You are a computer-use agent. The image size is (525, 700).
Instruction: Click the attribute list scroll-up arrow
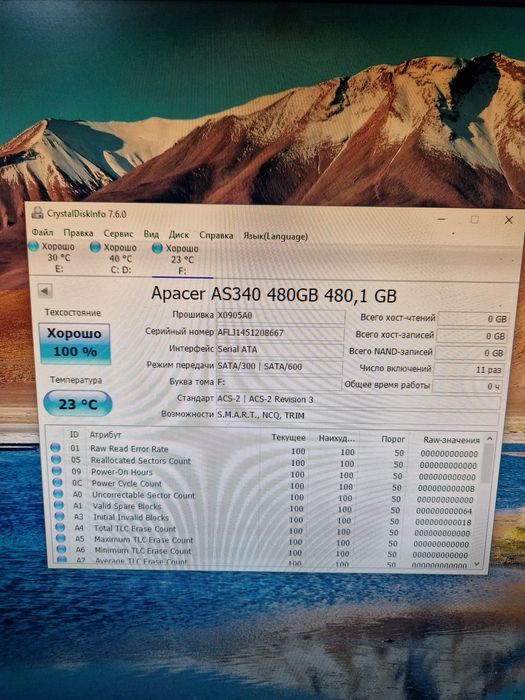(x=490, y=439)
